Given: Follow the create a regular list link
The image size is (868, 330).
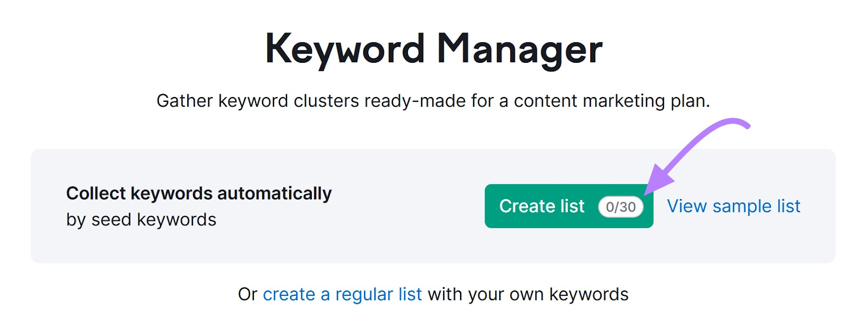Looking at the screenshot, I should [342, 294].
